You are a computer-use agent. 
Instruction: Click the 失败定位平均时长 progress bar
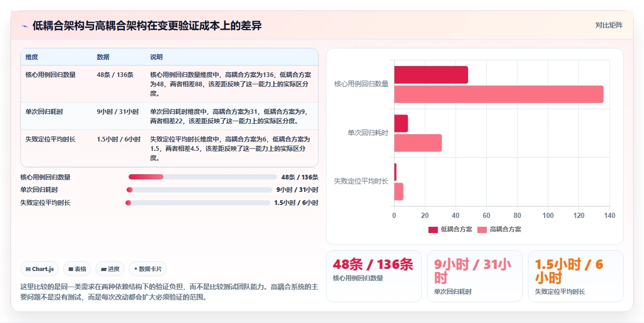click(x=198, y=203)
